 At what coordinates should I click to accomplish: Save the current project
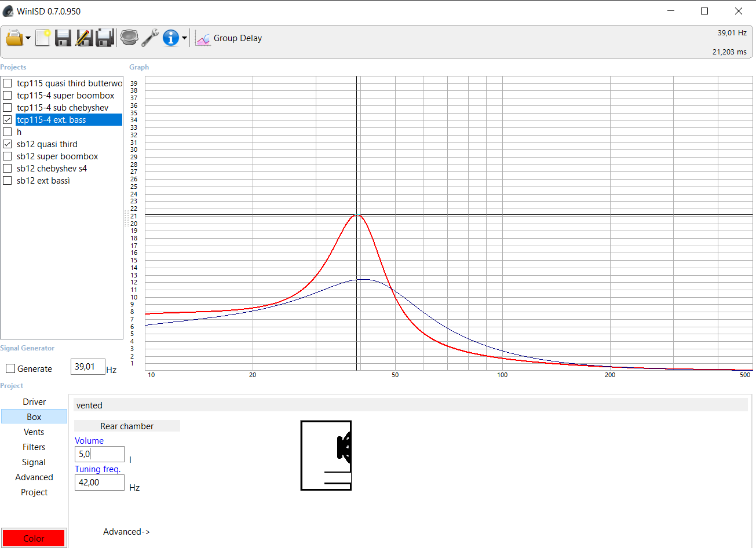[63, 38]
